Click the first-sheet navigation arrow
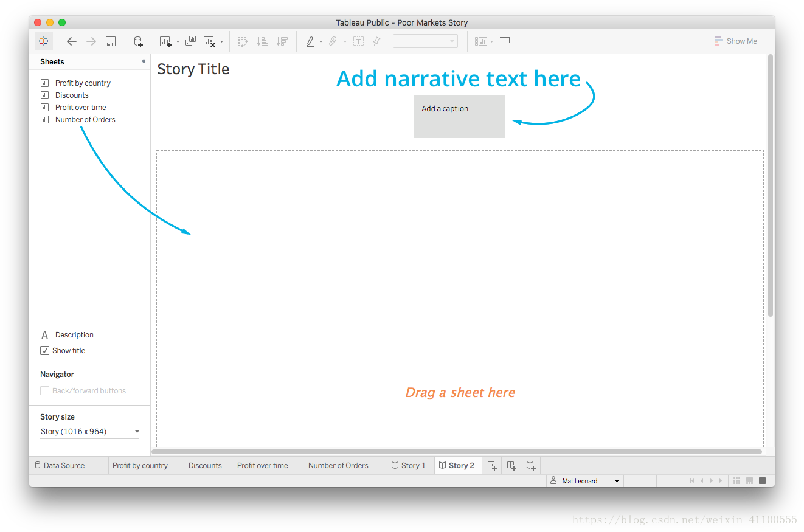The height and width of the screenshot is (532, 804). click(692, 481)
